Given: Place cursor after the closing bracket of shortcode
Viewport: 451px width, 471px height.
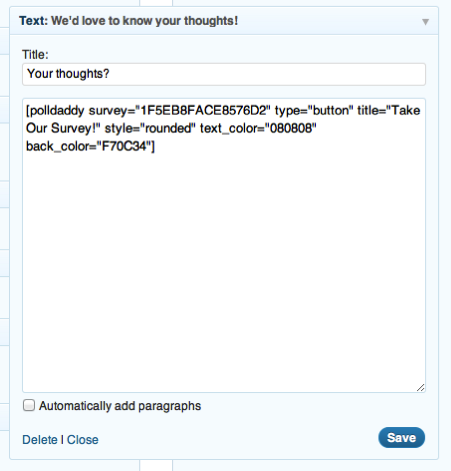Looking at the screenshot, I should pos(156,146).
